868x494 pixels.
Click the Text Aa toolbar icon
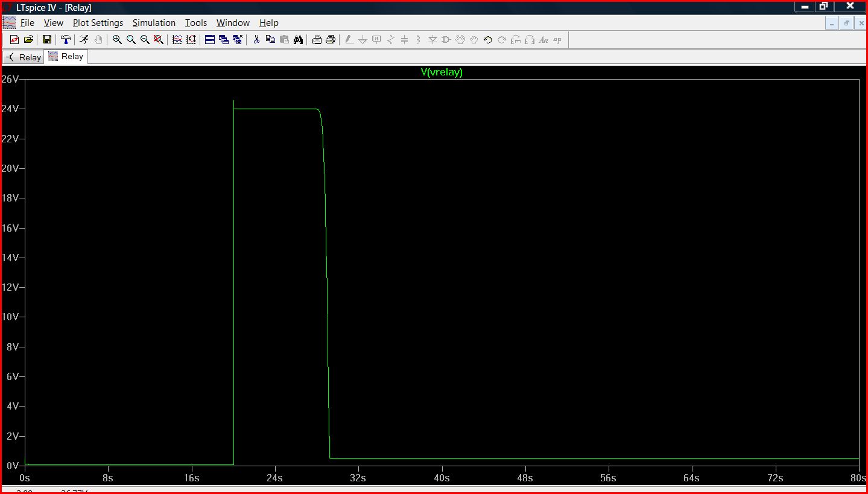click(x=543, y=40)
